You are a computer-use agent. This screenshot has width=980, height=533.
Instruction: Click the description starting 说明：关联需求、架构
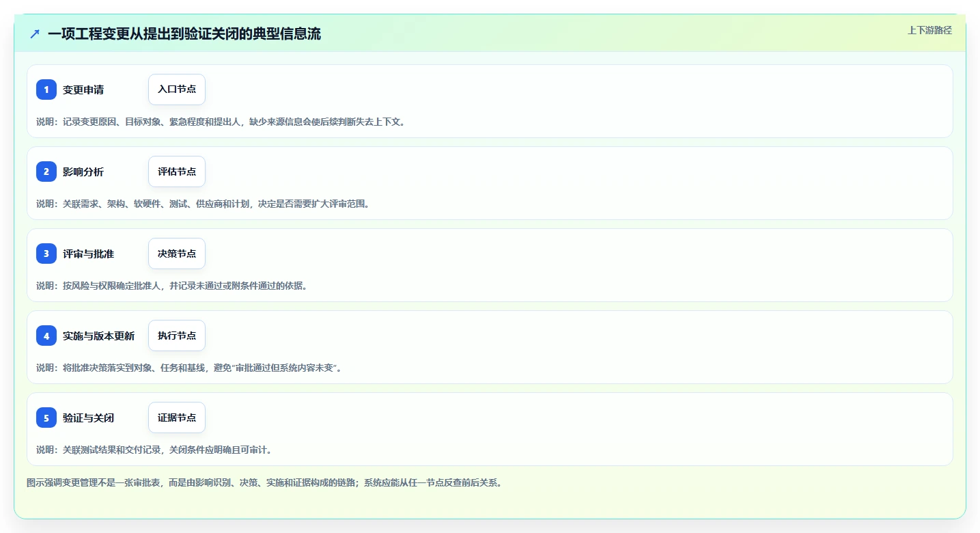click(204, 204)
